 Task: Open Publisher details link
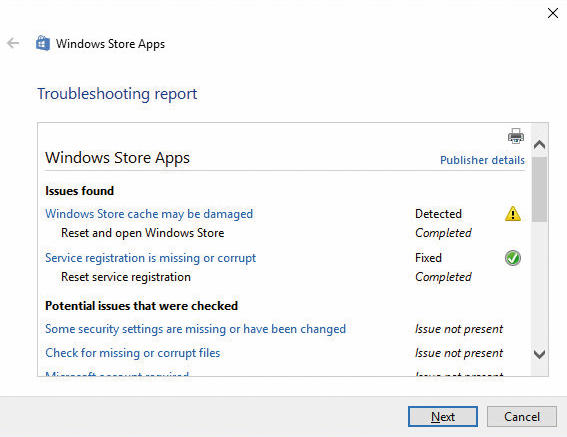click(x=482, y=160)
